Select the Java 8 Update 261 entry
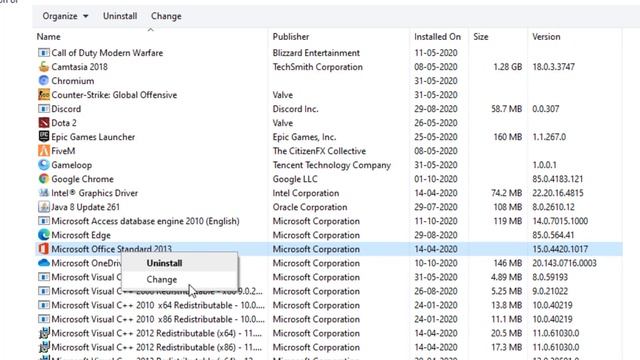The image size is (640, 360). pyautogui.click(x=86, y=207)
